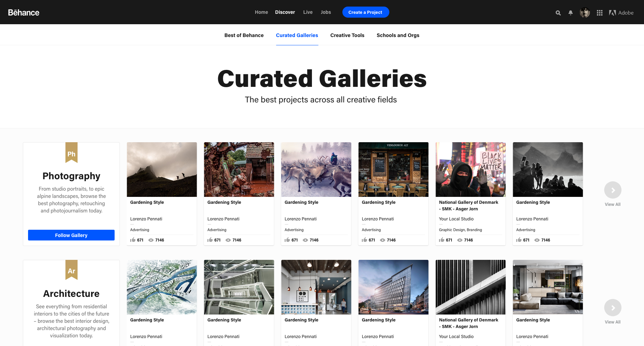The image size is (644, 346).
Task: Click 'Advertising' label under cafe storefront card
Action: pyautogui.click(x=371, y=230)
